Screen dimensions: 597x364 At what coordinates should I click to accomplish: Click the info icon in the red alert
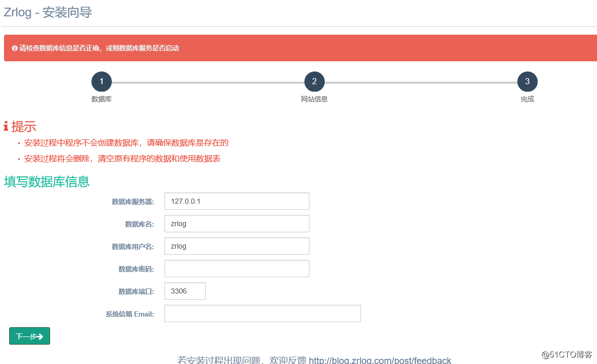(x=14, y=48)
